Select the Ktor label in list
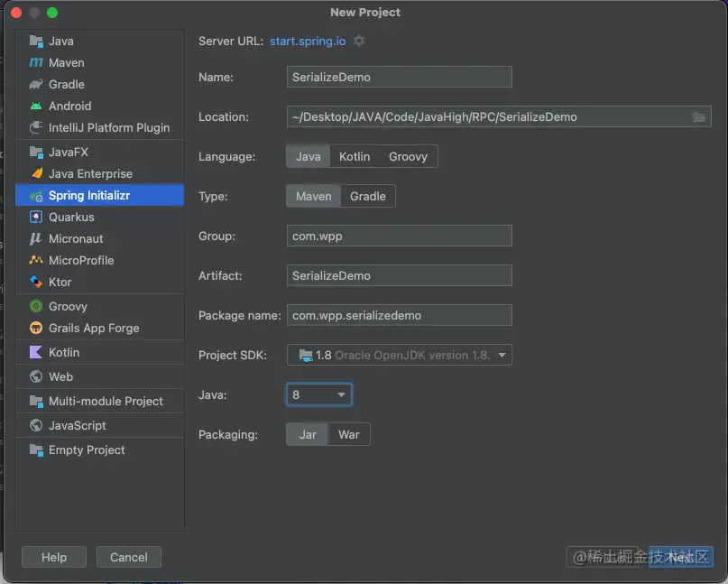Screen dimensions: 728x584 [60, 282]
